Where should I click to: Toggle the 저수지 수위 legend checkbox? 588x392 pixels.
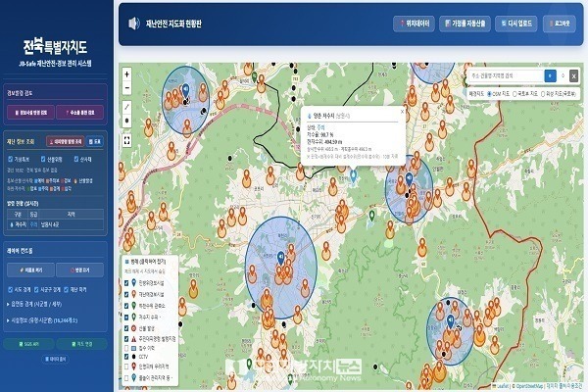pyautogui.click(x=126, y=317)
